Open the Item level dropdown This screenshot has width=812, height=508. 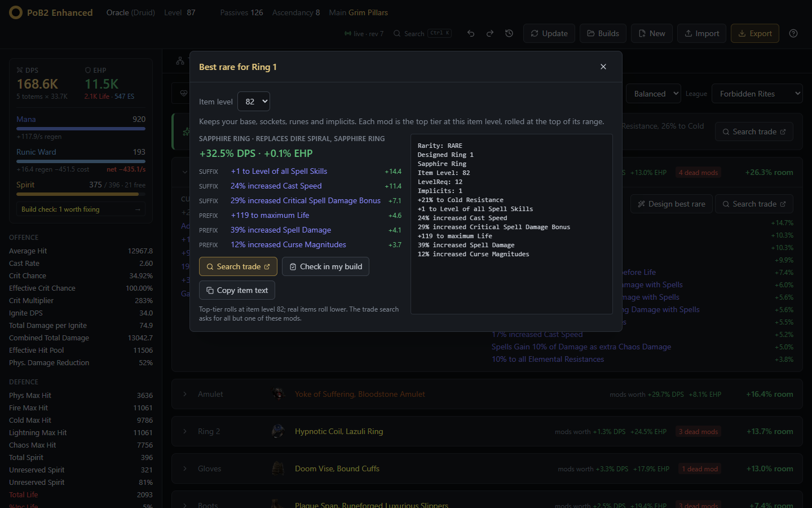point(254,102)
